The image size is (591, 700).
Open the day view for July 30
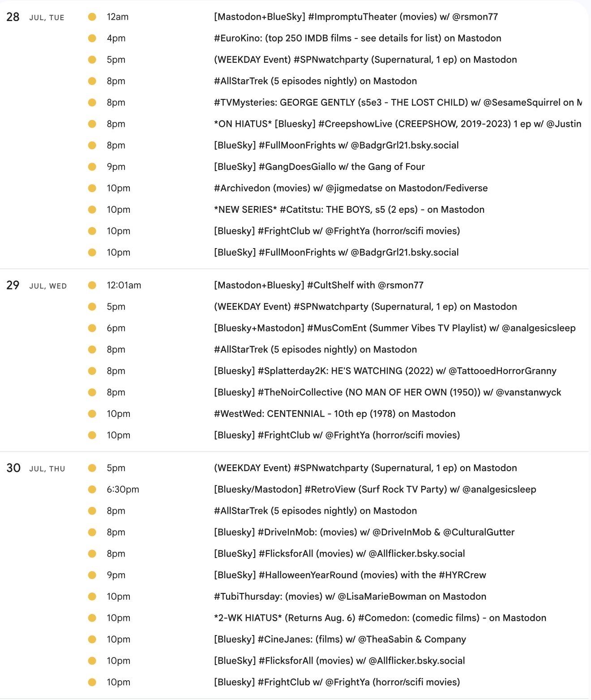click(13, 468)
